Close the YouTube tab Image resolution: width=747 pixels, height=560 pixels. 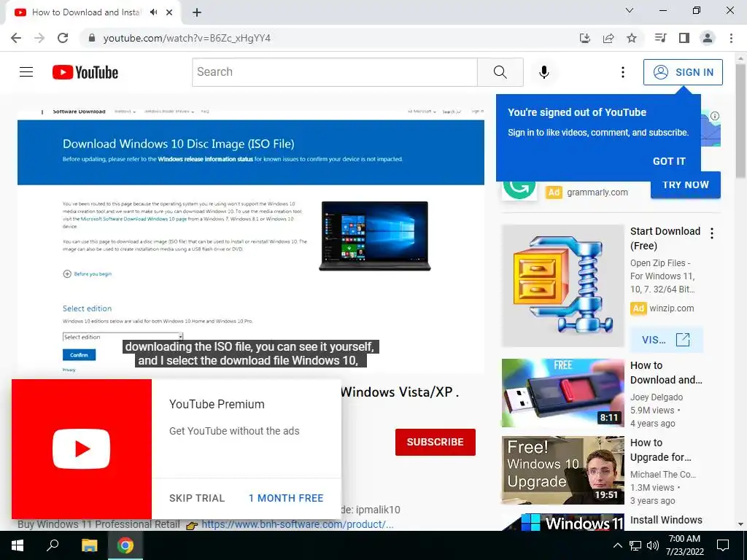click(x=169, y=12)
